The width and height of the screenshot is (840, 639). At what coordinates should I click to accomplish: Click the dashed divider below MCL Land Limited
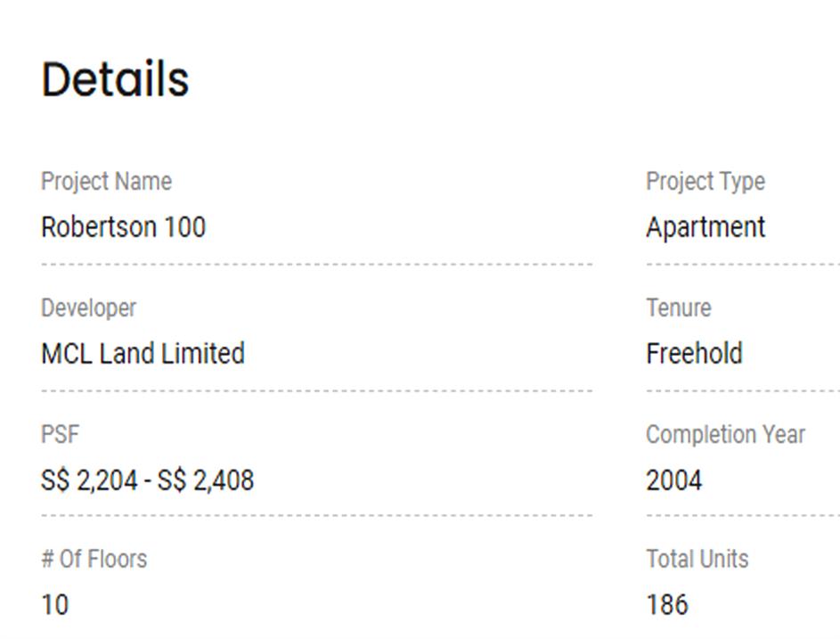click(x=316, y=390)
